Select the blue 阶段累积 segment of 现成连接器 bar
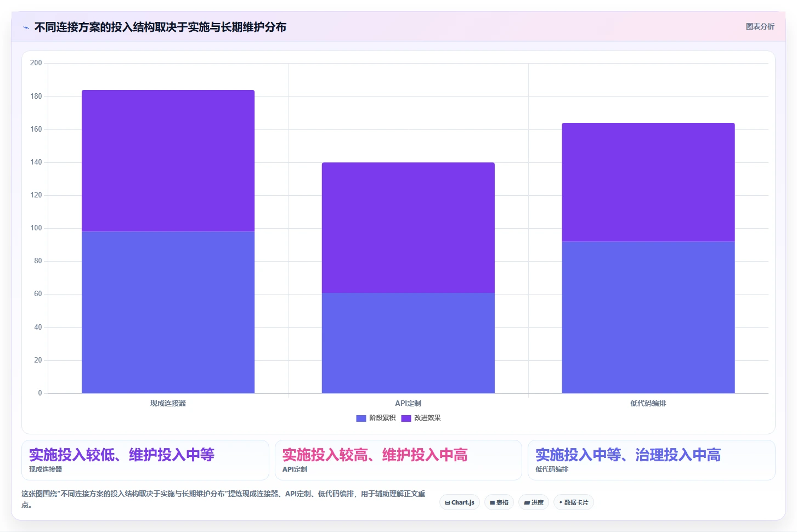This screenshot has height=532, width=797. click(x=168, y=312)
